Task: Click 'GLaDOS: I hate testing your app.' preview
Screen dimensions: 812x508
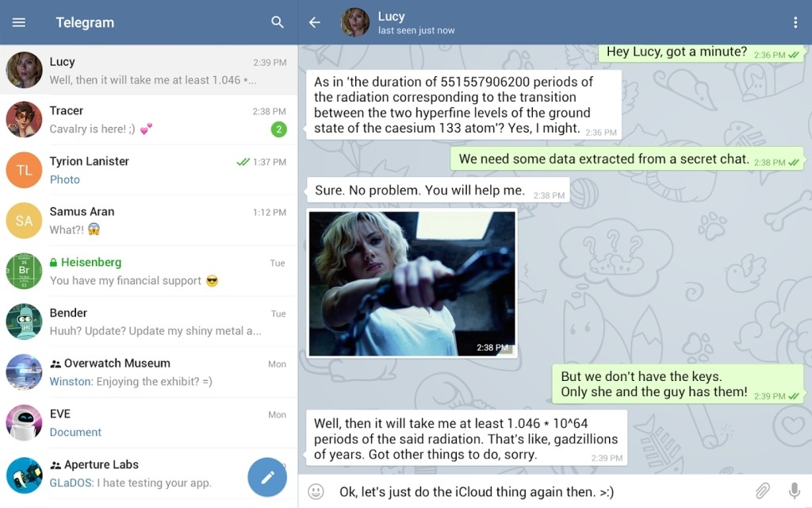Action: [131, 483]
